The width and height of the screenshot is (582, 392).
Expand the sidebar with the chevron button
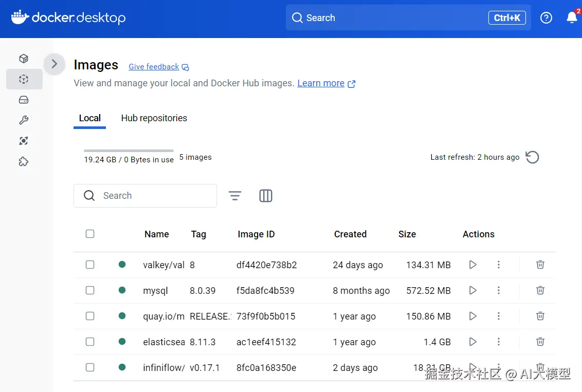point(54,64)
